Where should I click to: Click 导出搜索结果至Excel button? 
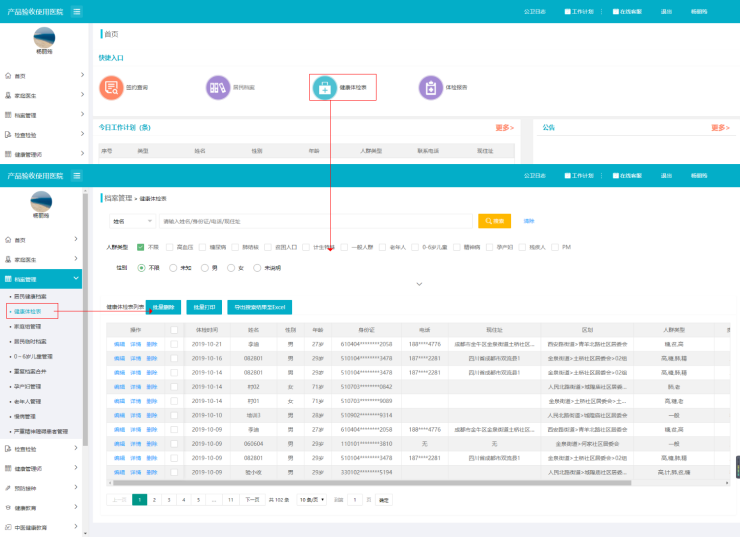click(x=259, y=307)
